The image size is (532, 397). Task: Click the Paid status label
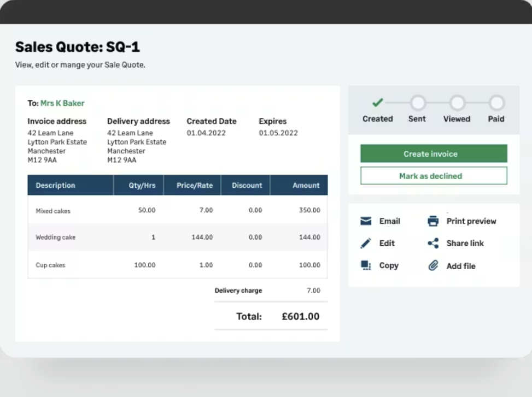click(496, 119)
